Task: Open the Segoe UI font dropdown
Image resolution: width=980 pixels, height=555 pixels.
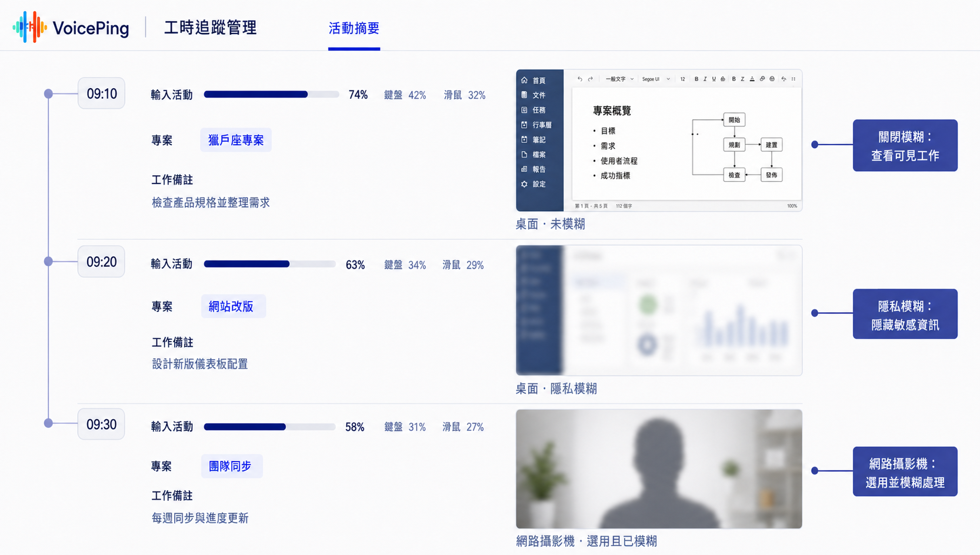Action: [656, 79]
